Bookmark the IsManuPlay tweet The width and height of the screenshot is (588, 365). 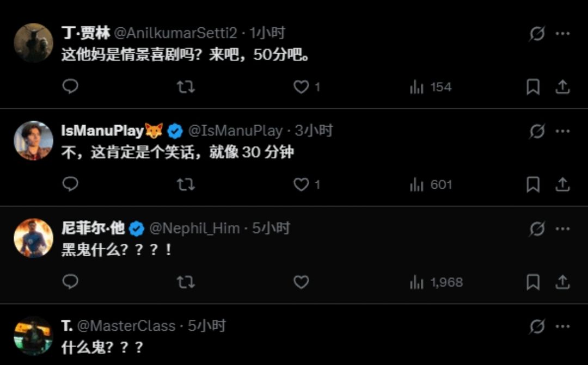533,185
